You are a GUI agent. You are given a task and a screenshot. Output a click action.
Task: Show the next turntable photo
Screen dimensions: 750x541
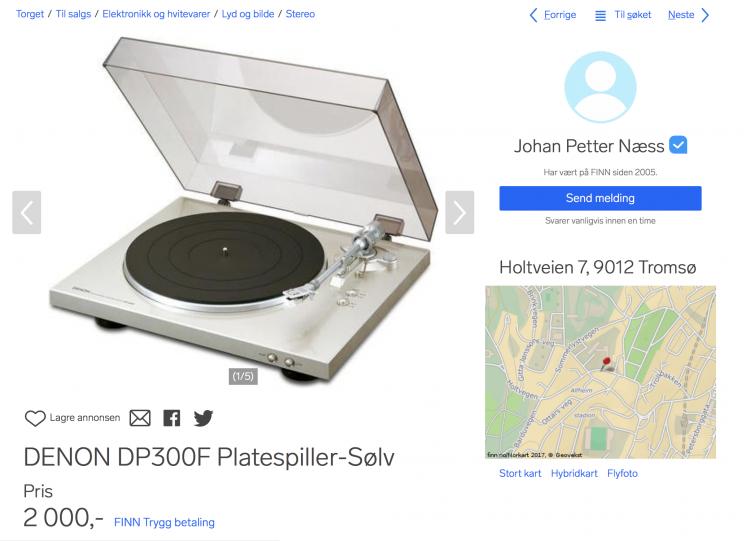460,212
